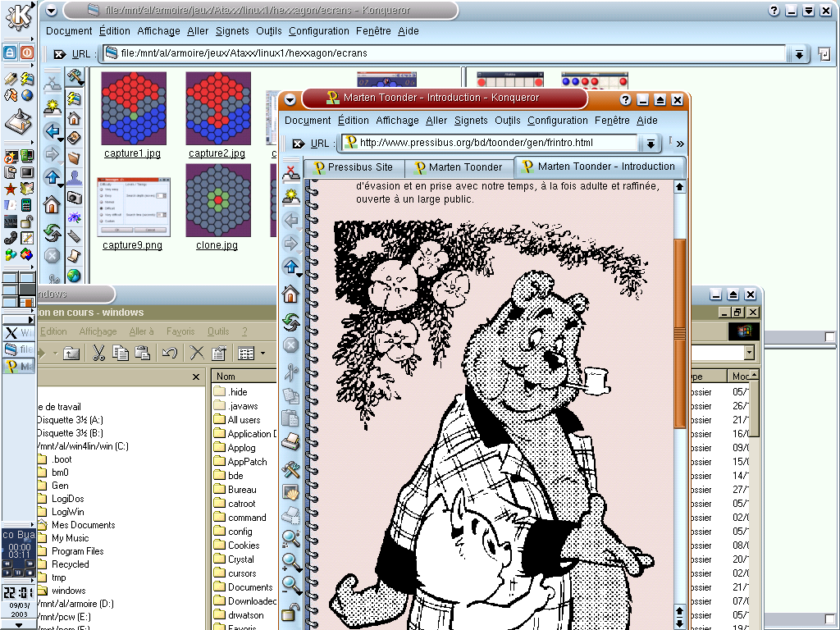Show hidden toolbar items via chevron button
The height and width of the screenshot is (630, 840).
click(x=679, y=143)
